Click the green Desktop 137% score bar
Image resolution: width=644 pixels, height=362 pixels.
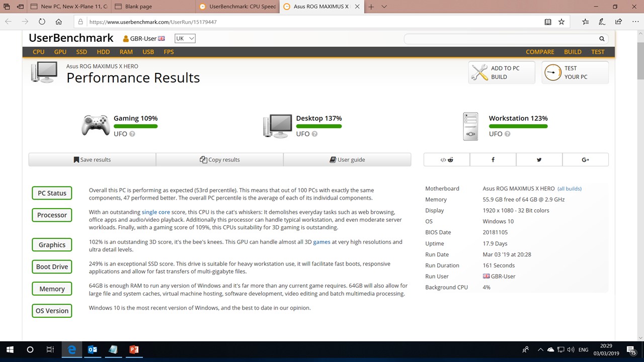[x=318, y=126]
